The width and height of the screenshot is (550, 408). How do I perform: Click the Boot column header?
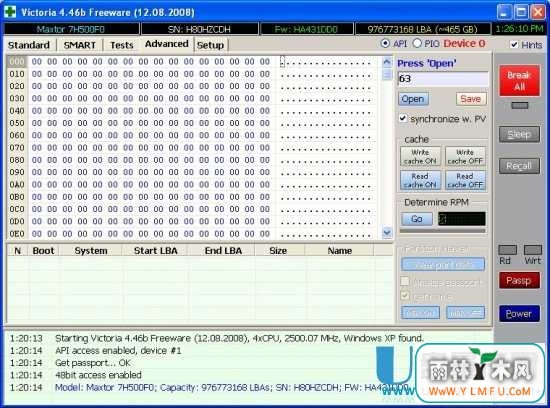tap(43, 250)
